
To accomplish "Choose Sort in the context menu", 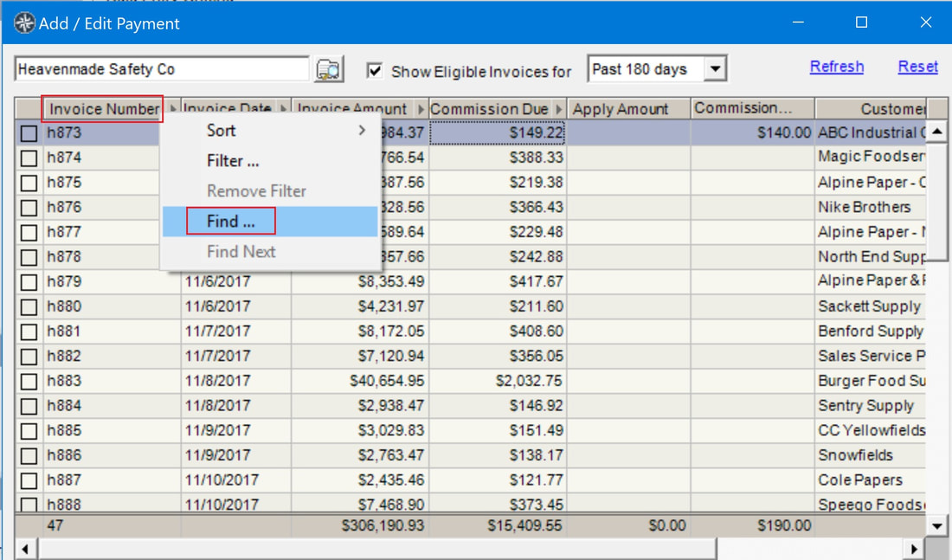I will [269, 131].
